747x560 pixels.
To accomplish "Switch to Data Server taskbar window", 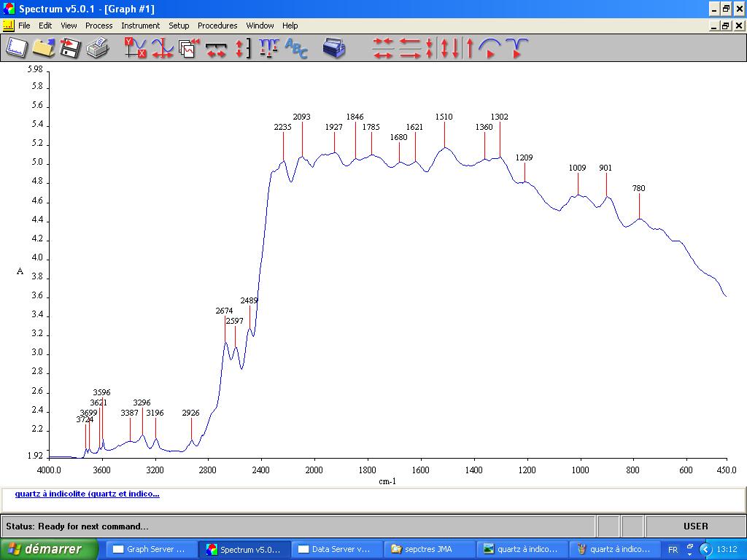I will click(336, 549).
